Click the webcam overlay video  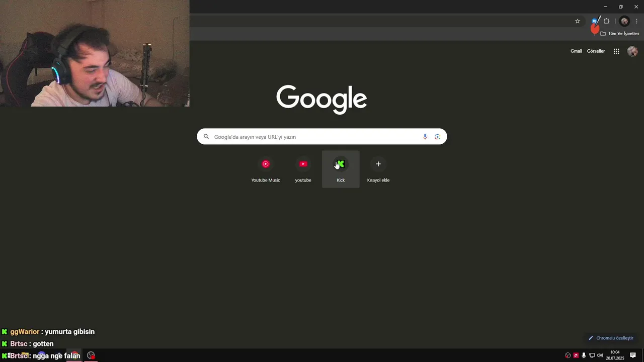95,53
